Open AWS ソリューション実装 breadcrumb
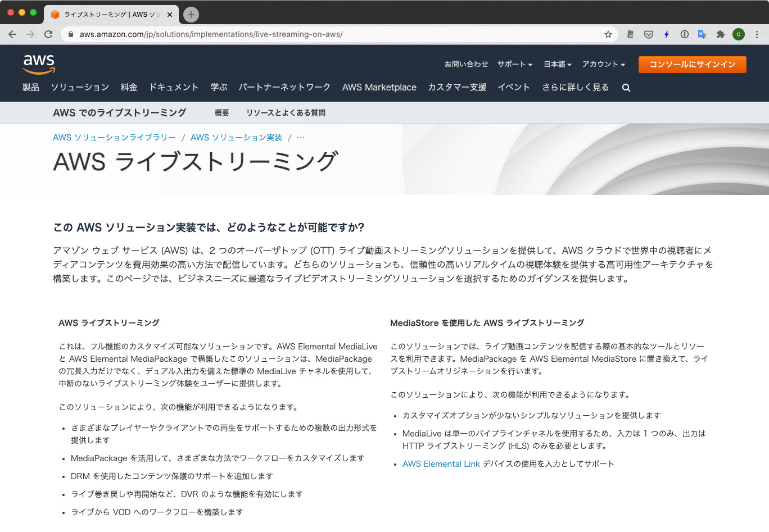The height and width of the screenshot is (532, 769). (x=237, y=138)
